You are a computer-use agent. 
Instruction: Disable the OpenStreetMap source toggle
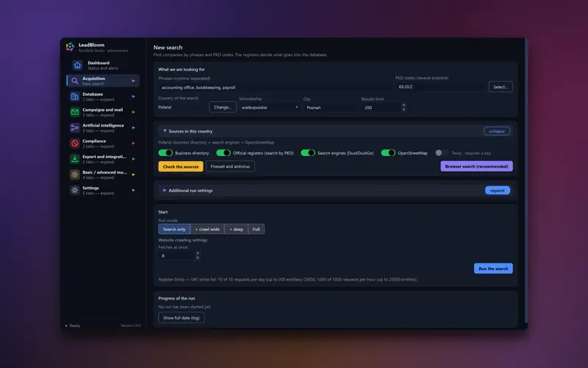click(388, 153)
